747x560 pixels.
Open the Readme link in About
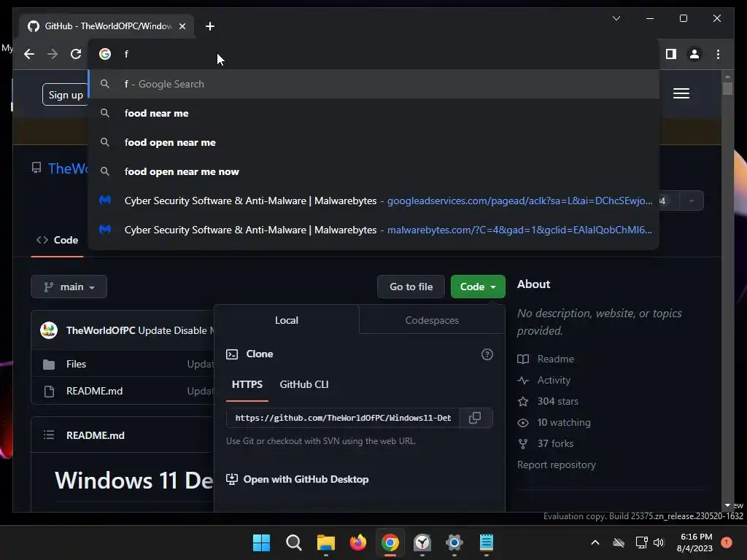pyautogui.click(x=555, y=359)
